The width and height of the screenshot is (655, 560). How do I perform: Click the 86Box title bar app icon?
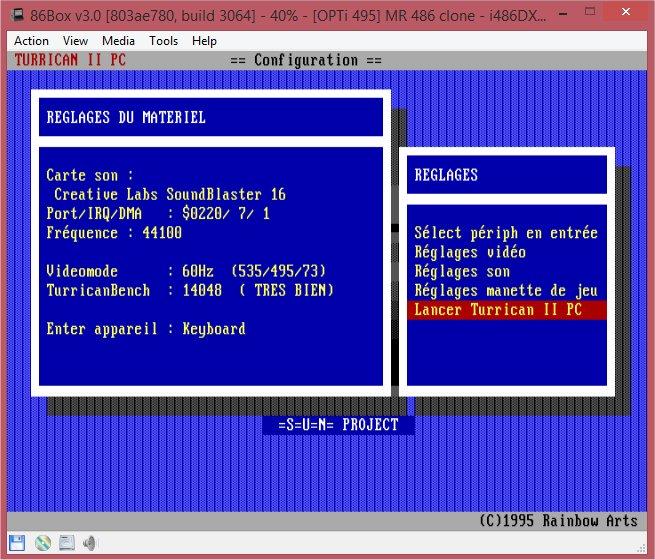point(18,16)
